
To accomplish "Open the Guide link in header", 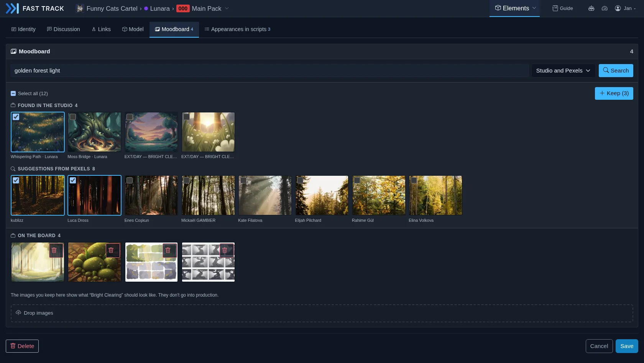I will pos(563,8).
